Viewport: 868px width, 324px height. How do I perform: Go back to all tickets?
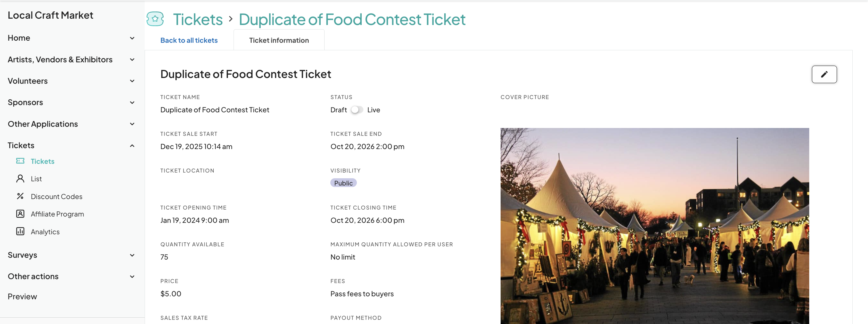click(x=189, y=40)
